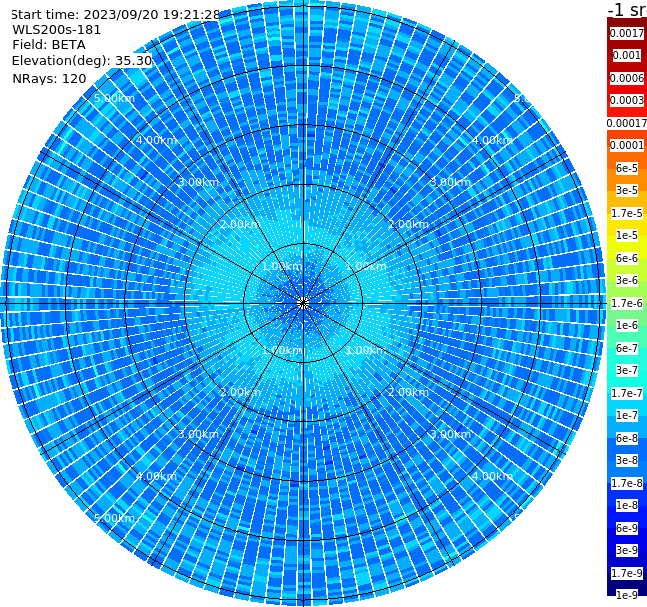Image resolution: width=647 pixels, height=607 pixels.
Task: Click the 6e-9 colorbar label
Action: (627, 528)
